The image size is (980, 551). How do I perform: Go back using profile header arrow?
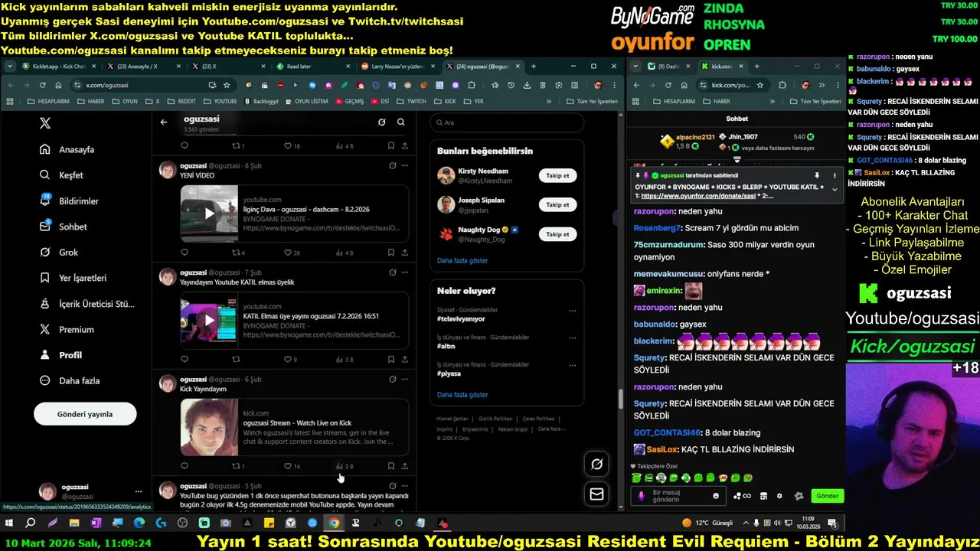click(163, 122)
